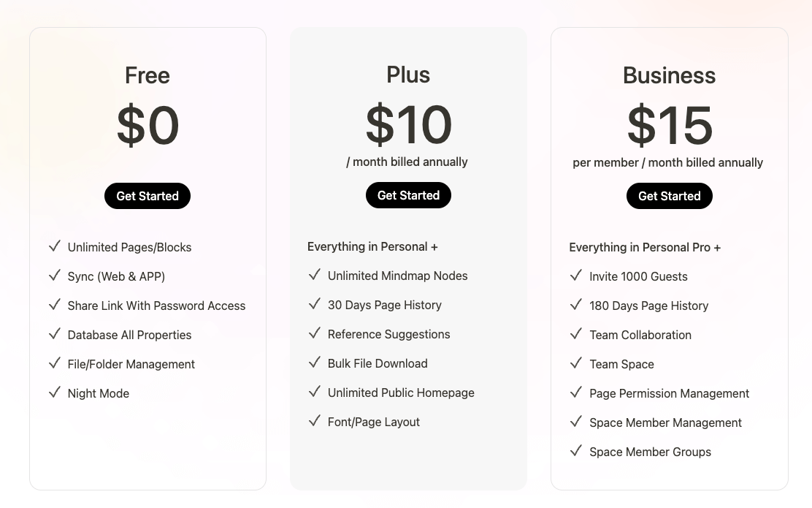Select the Database All Properties feature text
Image resolution: width=812 pixels, height=508 pixels.
(129, 335)
